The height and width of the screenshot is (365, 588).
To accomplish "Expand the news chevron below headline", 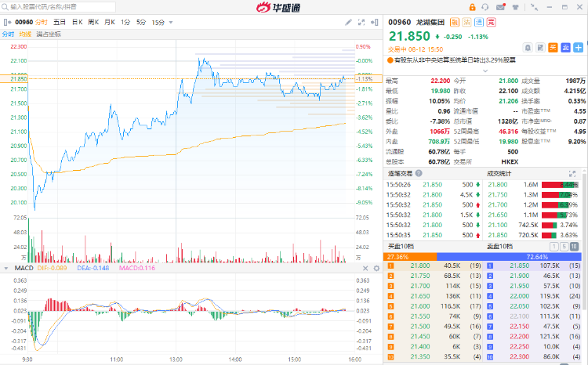I will point(485,70).
